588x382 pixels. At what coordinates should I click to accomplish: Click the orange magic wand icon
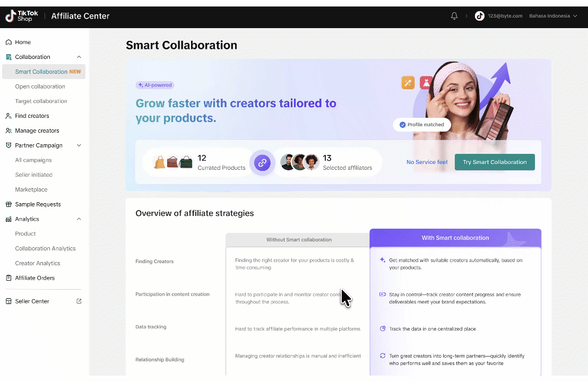[x=408, y=82]
